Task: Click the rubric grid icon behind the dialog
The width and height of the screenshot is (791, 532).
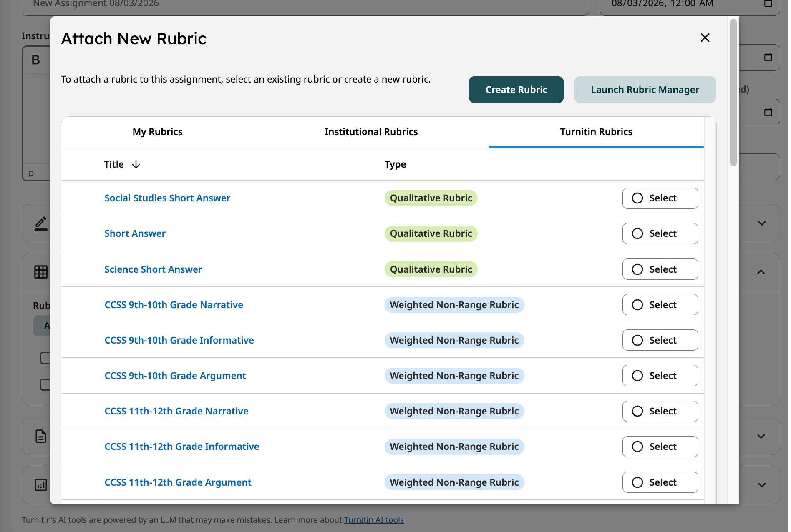Action: pyautogui.click(x=41, y=272)
